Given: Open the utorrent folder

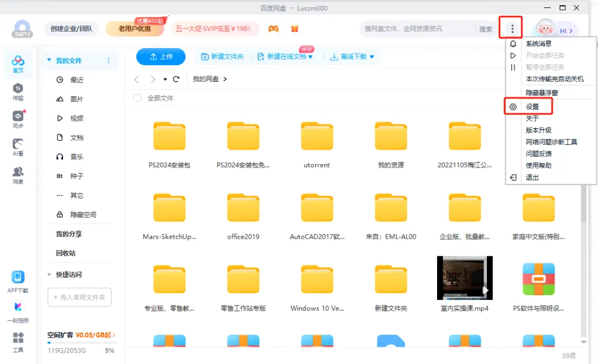Looking at the screenshot, I should [x=317, y=145].
